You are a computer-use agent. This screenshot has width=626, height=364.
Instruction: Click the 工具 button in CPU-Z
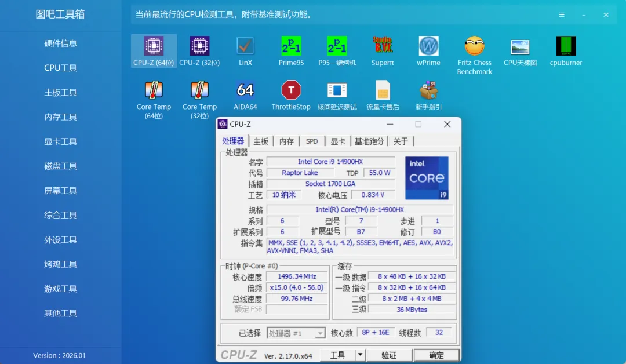(x=338, y=355)
